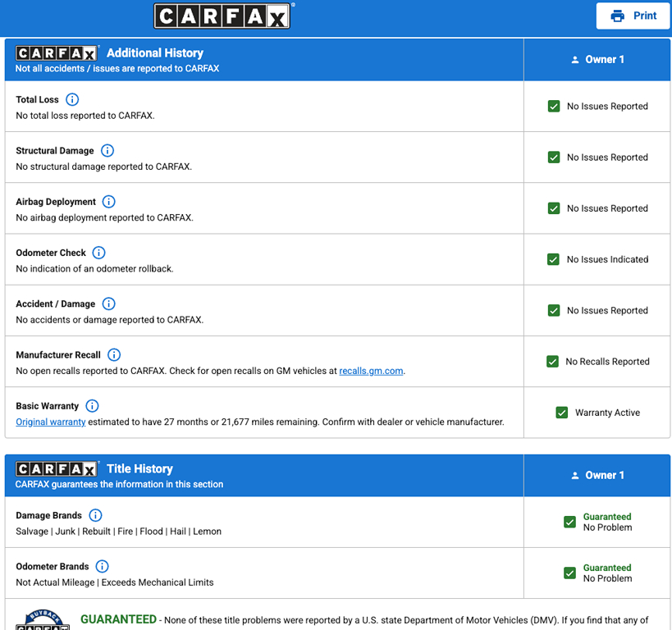Click the Buyback Guarantee badge
Viewport: 672px width, 630px height.
[x=41, y=620]
